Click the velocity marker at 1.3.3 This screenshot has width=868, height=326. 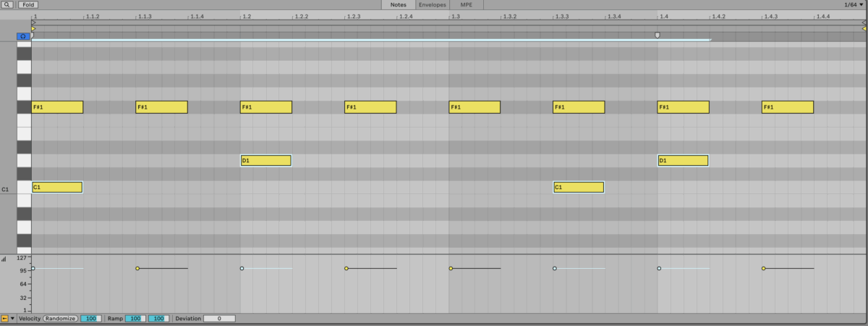click(555, 269)
